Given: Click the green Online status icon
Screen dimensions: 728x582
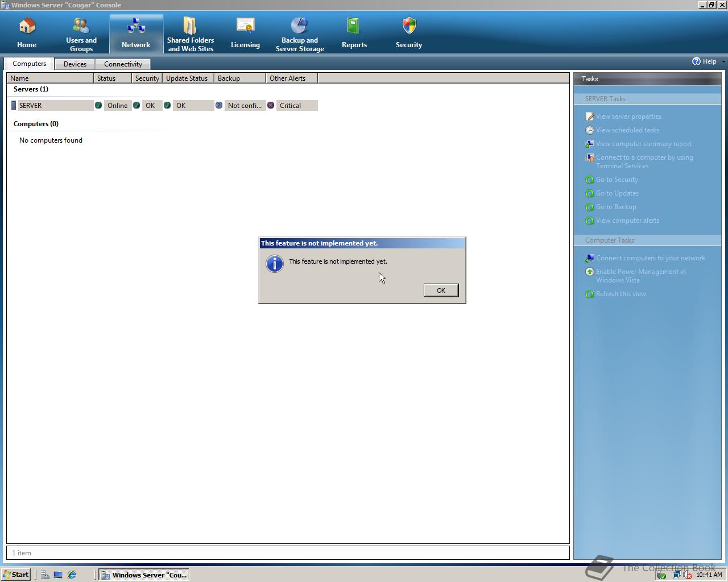Looking at the screenshot, I should pos(98,105).
